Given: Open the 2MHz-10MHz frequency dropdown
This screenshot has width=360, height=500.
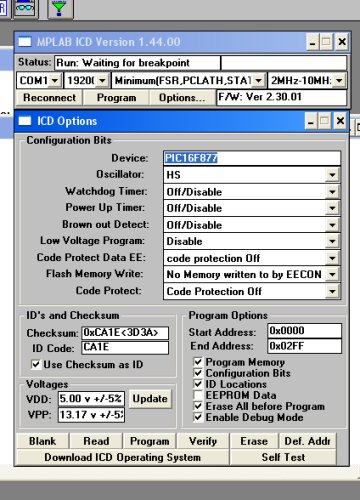Looking at the screenshot, I should pyautogui.click(x=339, y=80).
